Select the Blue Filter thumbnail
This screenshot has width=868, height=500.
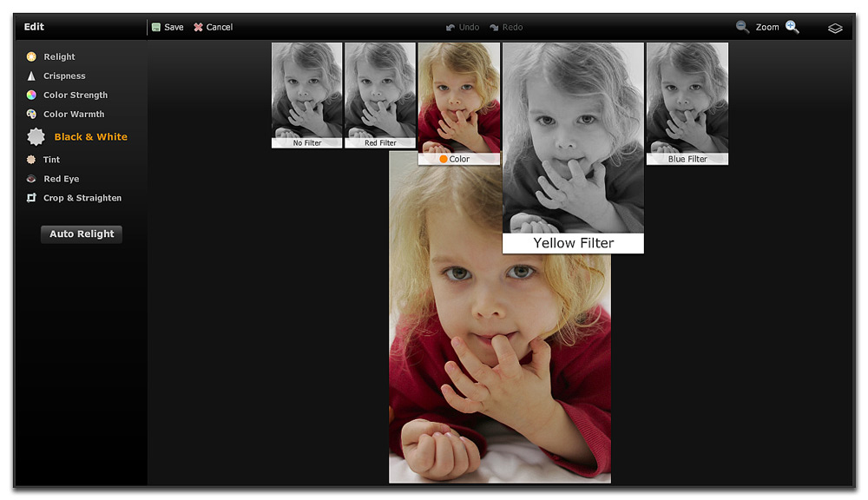point(687,103)
